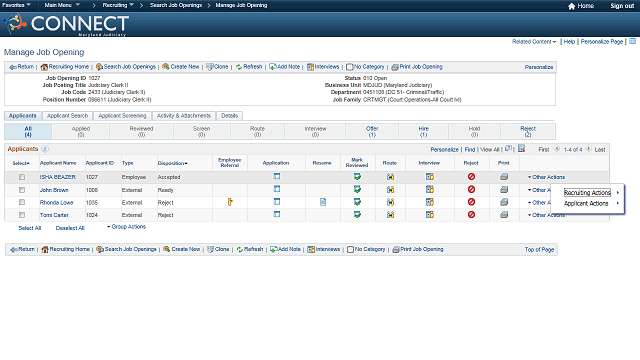Open application icon for ISHA BEAZER
This screenshot has height=360, width=640.
click(x=277, y=176)
